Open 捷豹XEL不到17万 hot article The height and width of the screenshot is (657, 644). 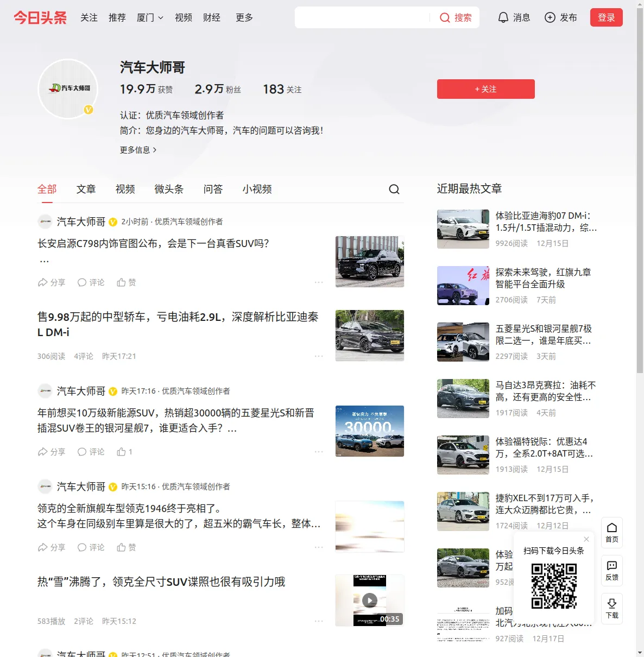click(545, 504)
